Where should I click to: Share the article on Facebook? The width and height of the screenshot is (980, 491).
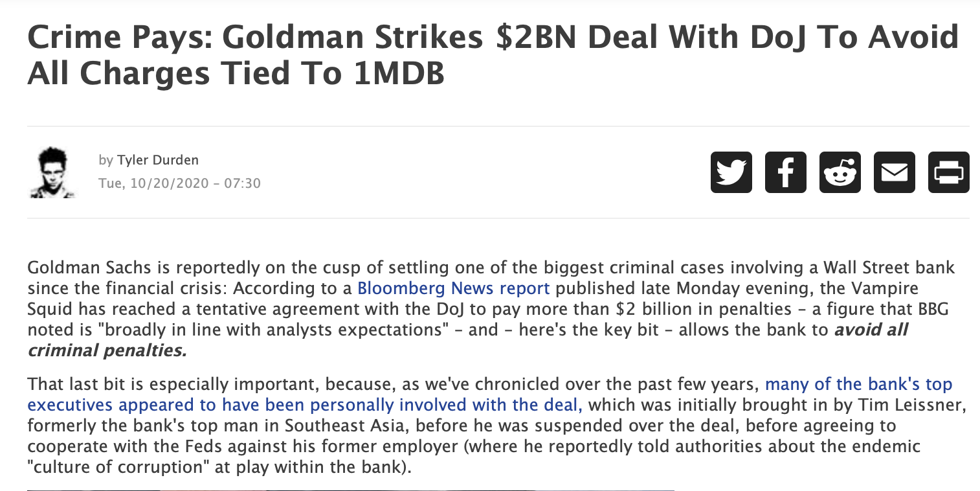[786, 172]
